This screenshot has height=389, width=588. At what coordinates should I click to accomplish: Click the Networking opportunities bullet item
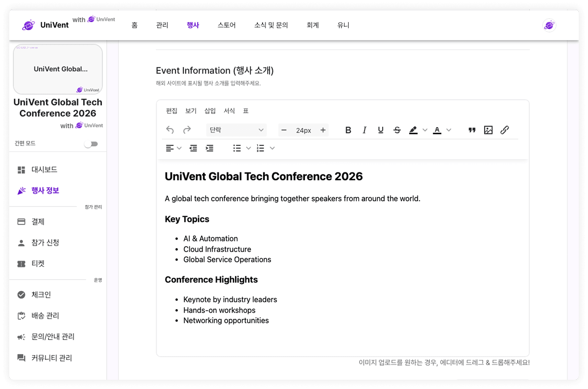(x=226, y=321)
